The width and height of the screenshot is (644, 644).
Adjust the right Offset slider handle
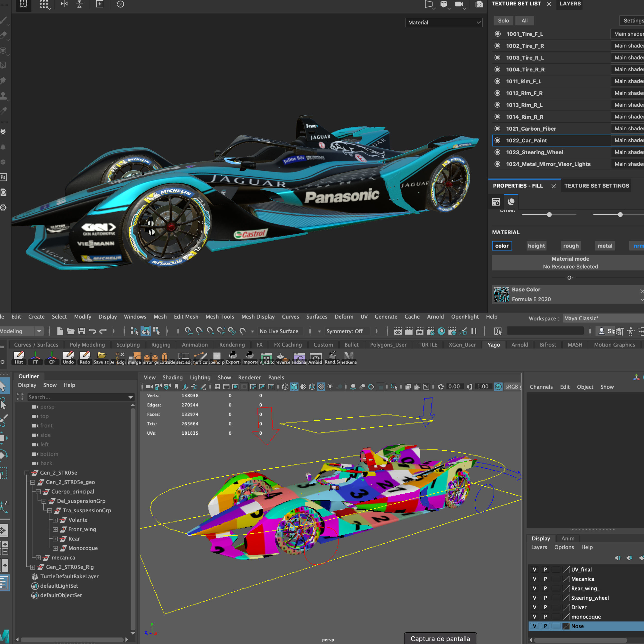tap(620, 215)
